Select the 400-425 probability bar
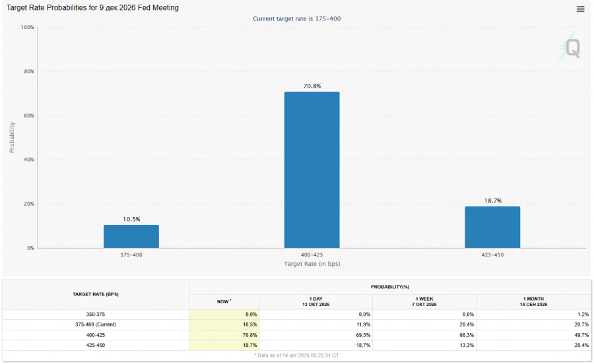 312,170
